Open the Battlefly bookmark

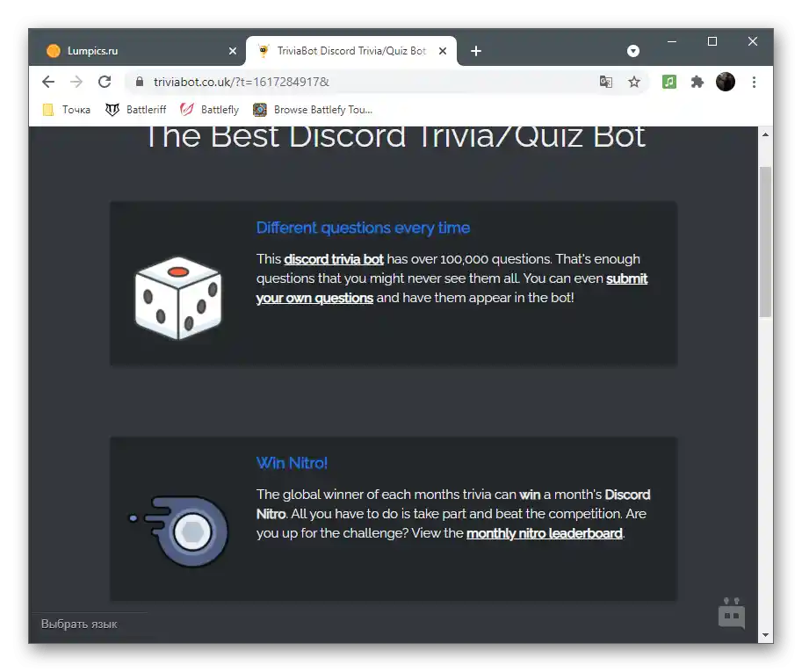point(210,110)
